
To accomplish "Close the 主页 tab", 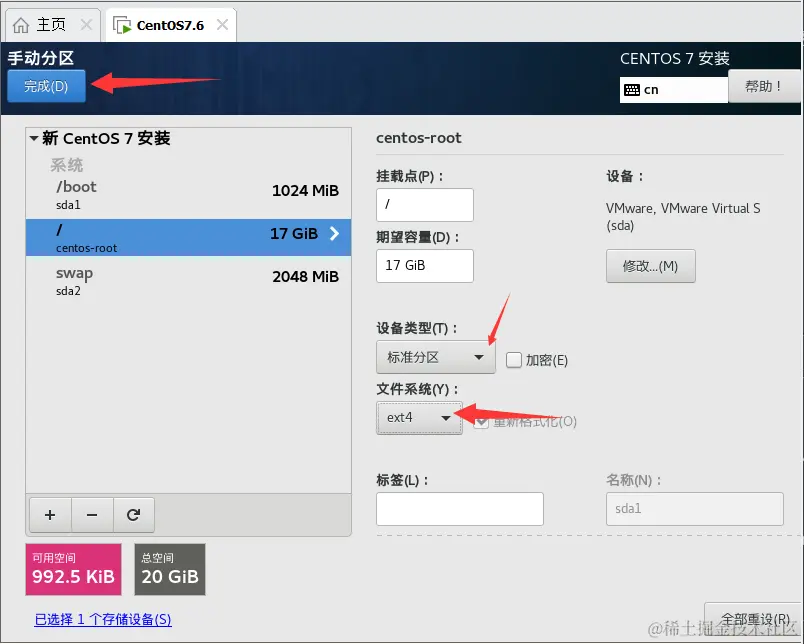I will pos(87,25).
